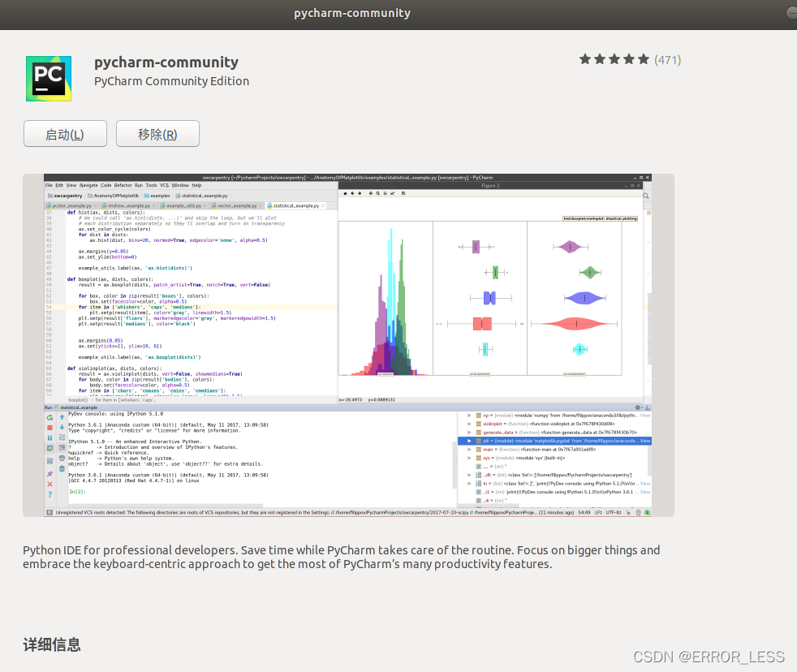The width and height of the screenshot is (797, 672).
Task: Open the PyCharm IDE screenshot thumbnail
Action: [x=348, y=345]
